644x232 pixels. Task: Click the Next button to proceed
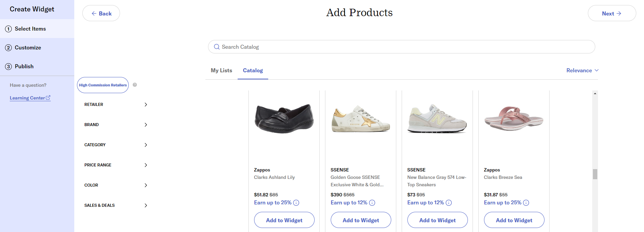point(611,13)
